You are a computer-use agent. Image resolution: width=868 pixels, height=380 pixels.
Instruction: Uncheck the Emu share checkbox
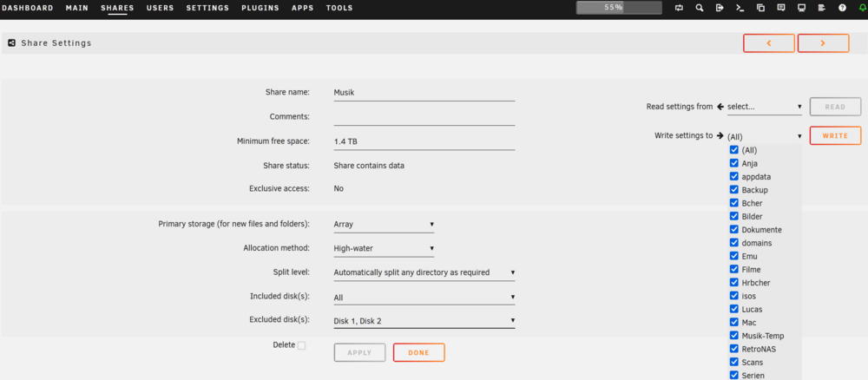click(x=734, y=256)
